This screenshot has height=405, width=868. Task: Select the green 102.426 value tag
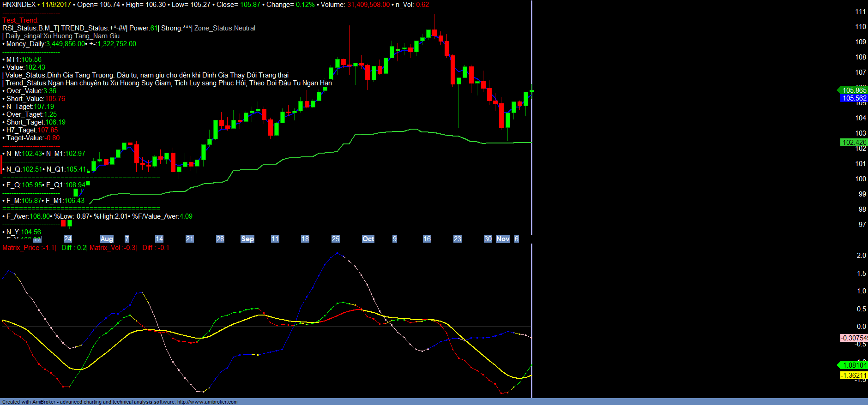pos(854,143)
